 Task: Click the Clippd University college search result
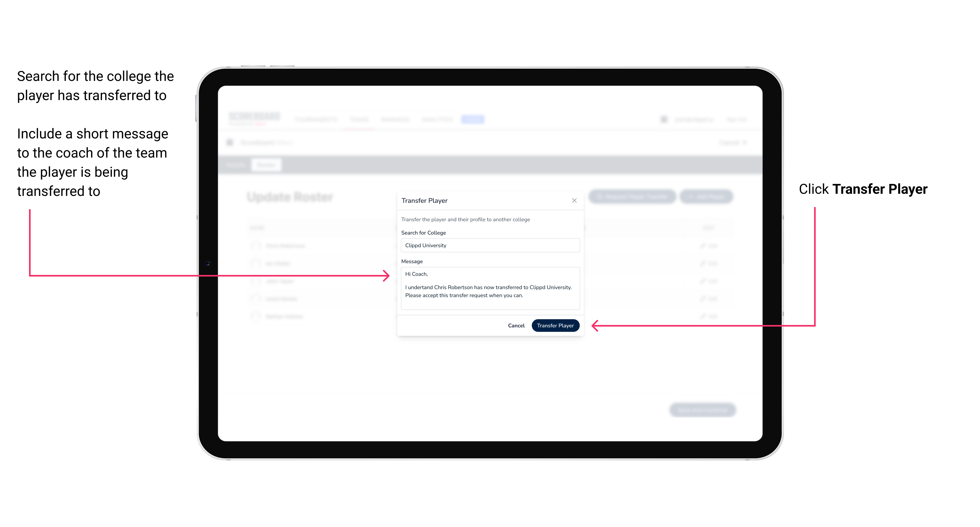[489, 245]
